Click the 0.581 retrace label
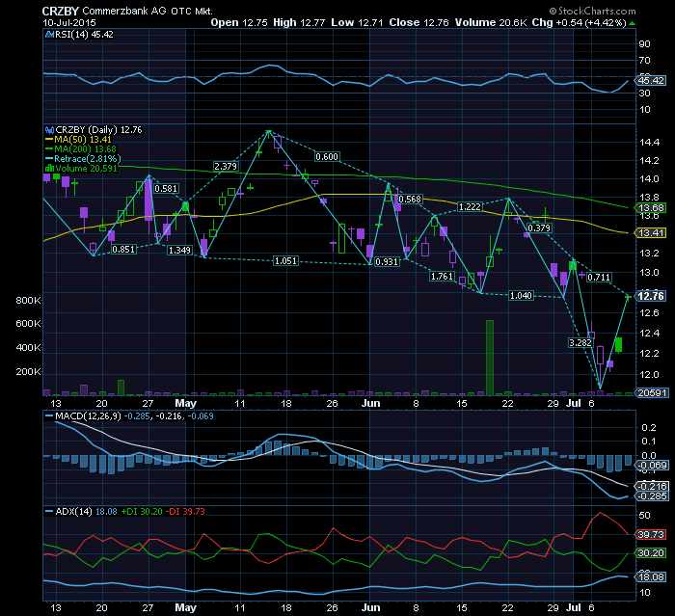Image resolution: width=675 pixels, height=616 pixels. click(x=166, y=189)
